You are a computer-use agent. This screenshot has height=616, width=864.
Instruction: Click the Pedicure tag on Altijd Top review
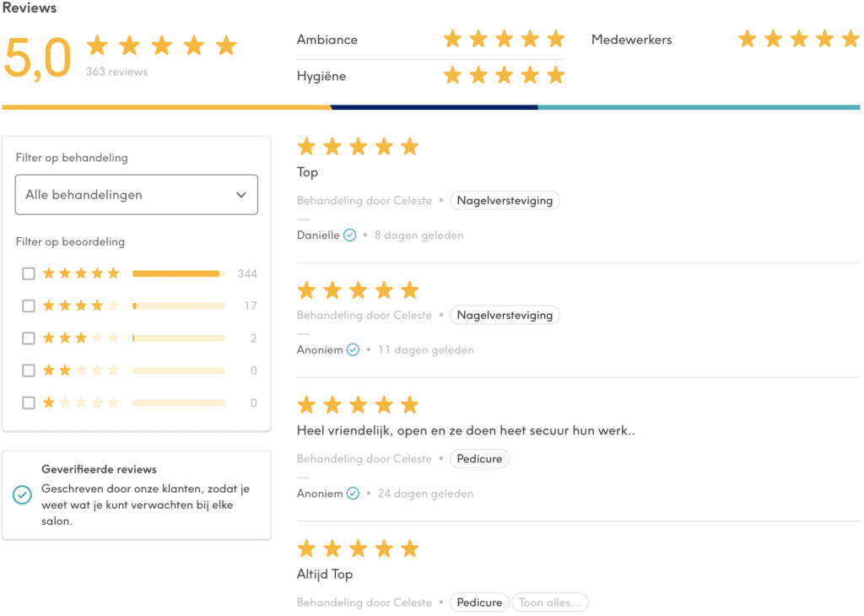pyautogui.click(x=479, y=602)
